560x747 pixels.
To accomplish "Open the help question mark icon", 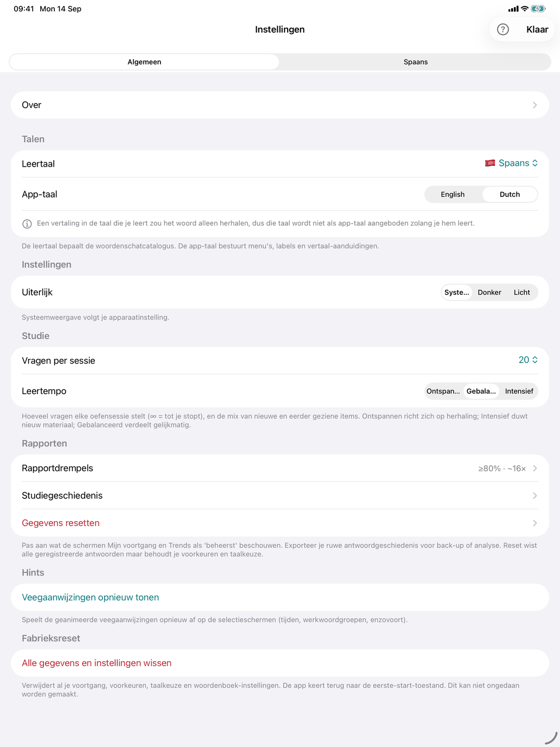I will (503, 29).
